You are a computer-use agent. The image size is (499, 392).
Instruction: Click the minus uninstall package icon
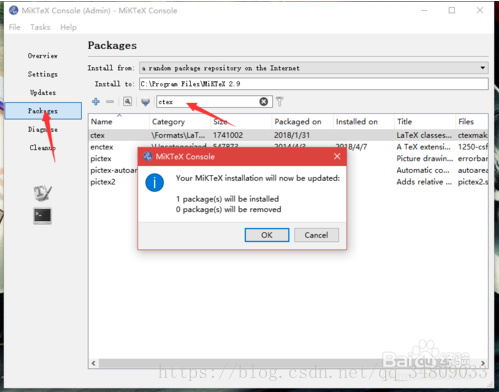point(110,102)
